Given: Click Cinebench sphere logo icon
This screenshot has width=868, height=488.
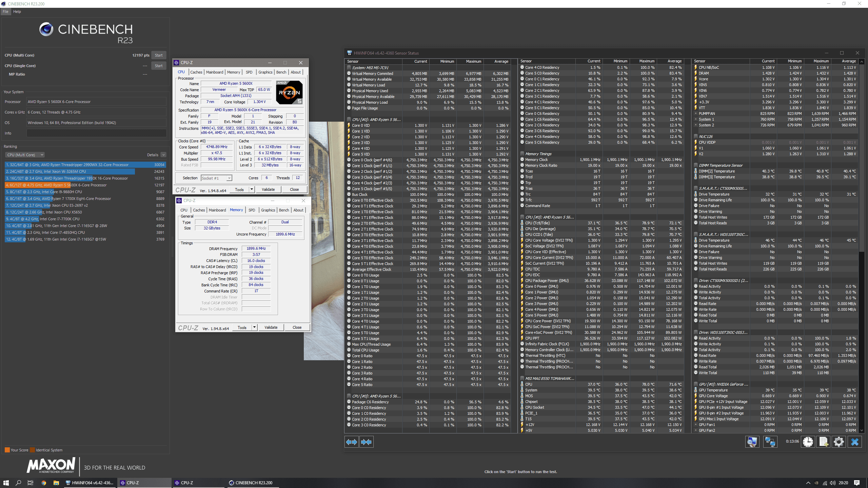Looking at the screenshot, I should click(x=46, y=29).
